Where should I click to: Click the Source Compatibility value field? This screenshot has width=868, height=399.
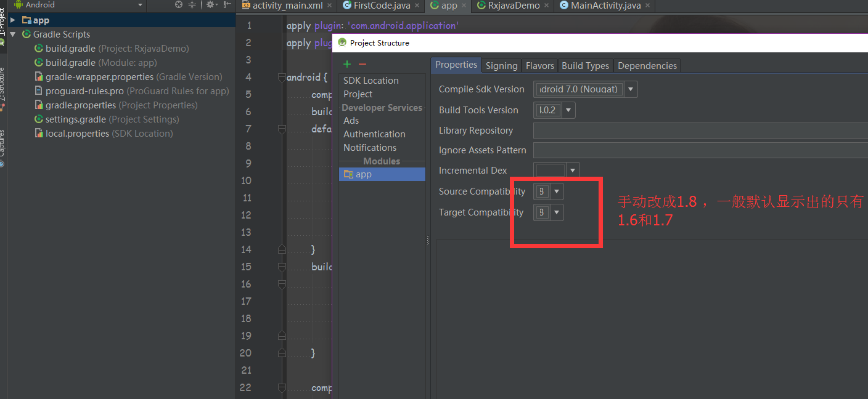[x=542, y=191]
